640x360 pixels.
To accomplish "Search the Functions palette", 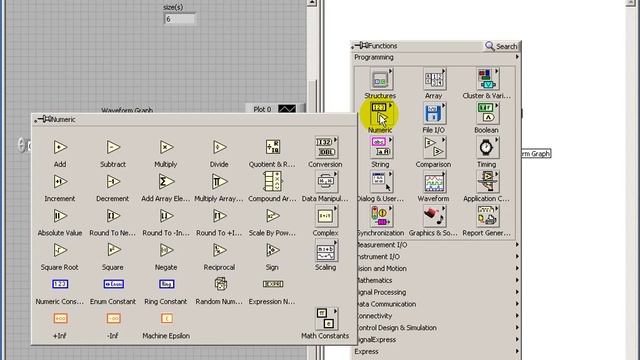I will [x=501, y=46].
